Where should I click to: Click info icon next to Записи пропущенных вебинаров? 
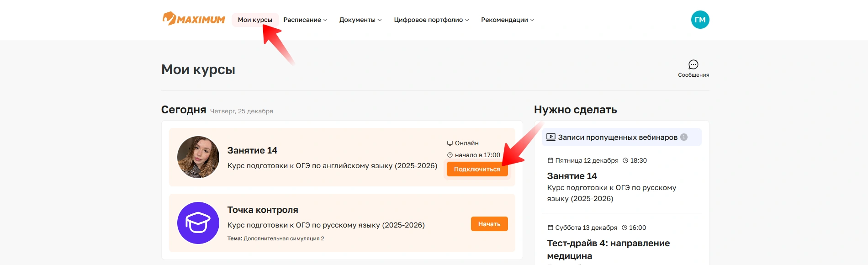684,137
